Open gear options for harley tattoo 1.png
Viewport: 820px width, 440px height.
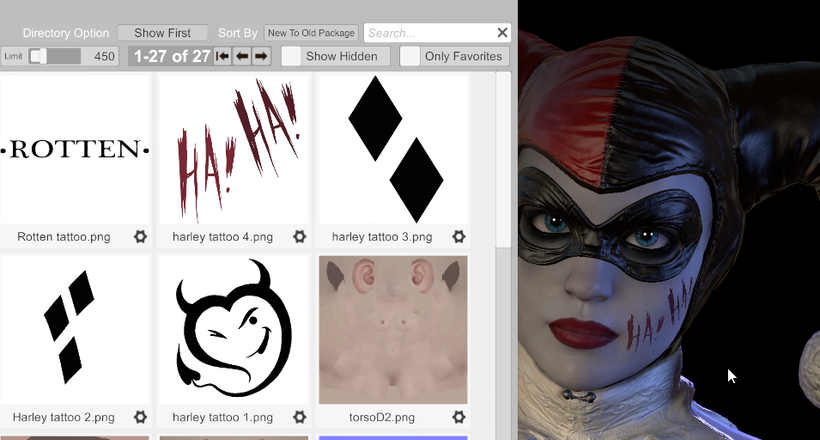click(x=299, y=417)
